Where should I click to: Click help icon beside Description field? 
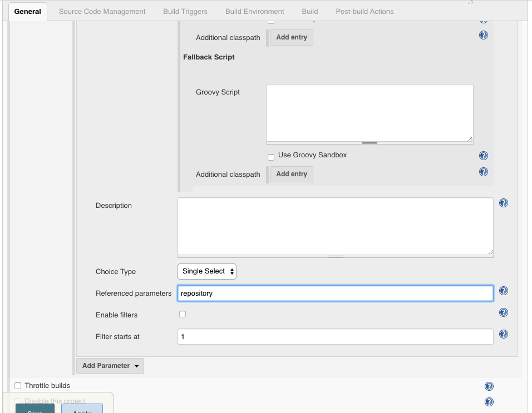point(504,203)
